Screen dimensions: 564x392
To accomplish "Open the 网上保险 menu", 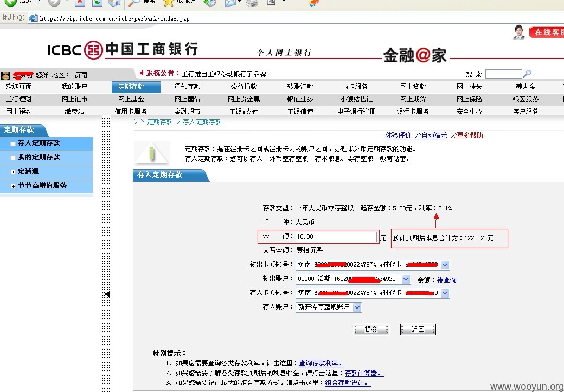I will (470, 99).
